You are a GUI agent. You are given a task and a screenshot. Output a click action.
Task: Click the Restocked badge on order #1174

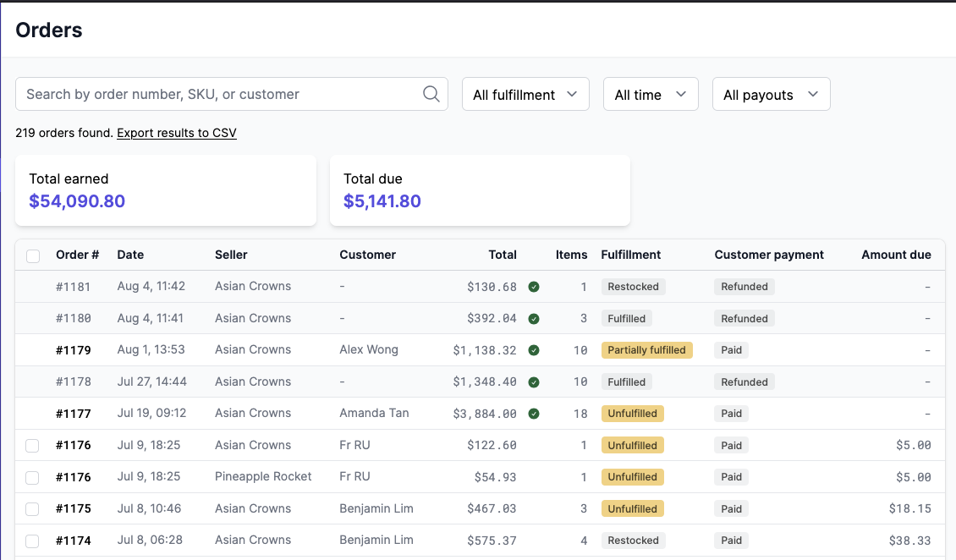pyautogui.click(x=633, y=540)
